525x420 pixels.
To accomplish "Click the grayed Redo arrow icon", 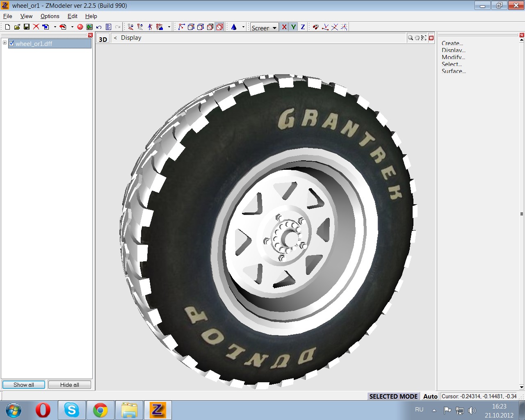I will point(118,27).
